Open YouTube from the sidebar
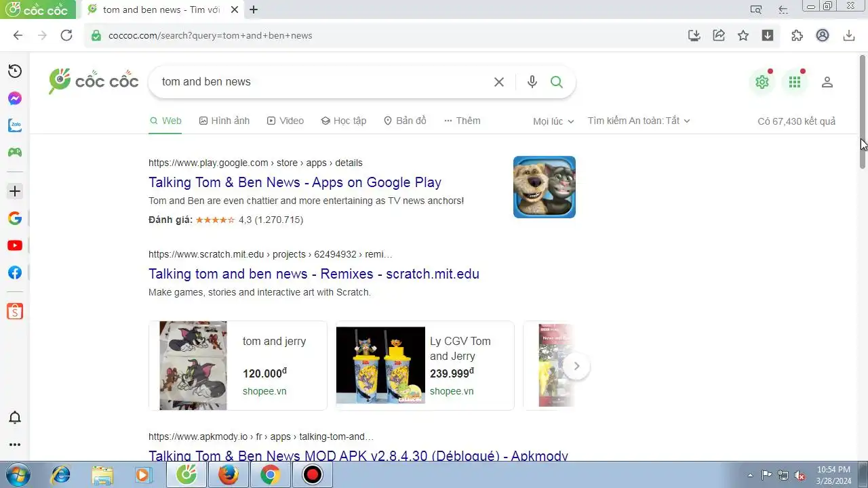 (x=14, y=245)
